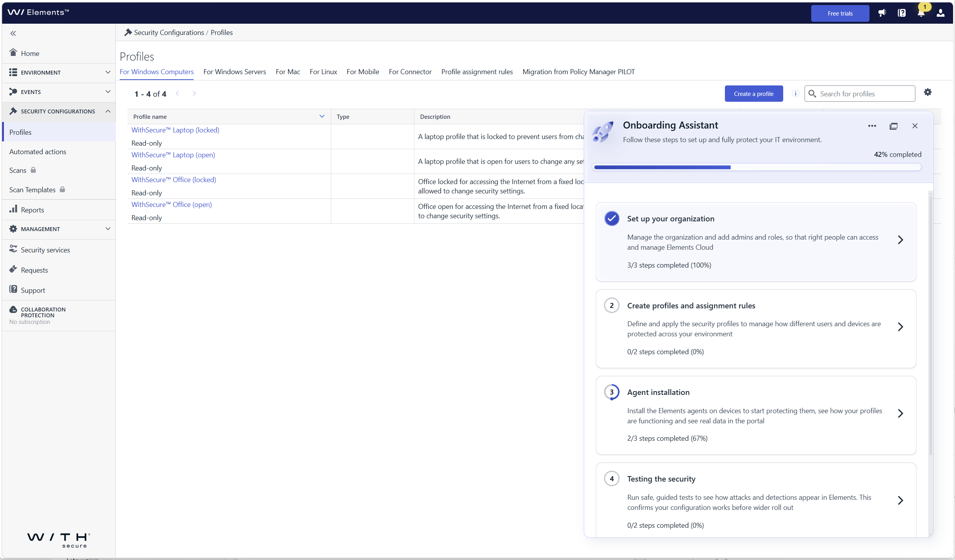Open user account icon
This screenshot has height=560, width=955.
(x=940, y=13)
